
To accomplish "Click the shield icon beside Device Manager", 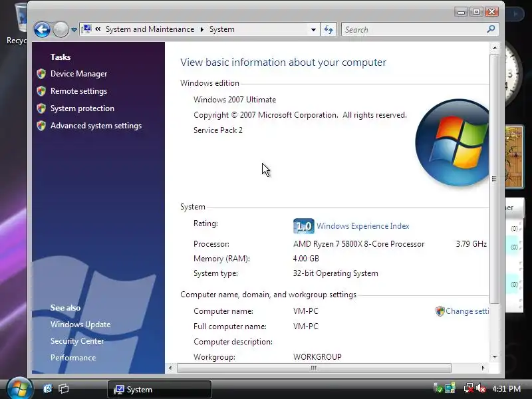I will pyautogui.click(x=41, y=74).
